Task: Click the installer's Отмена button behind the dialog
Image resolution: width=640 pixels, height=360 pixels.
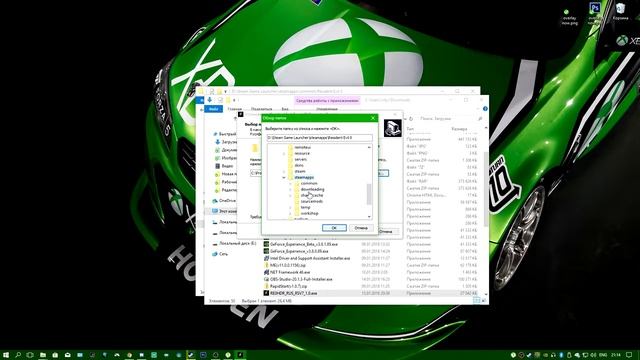Action: click(x=385, y=231)
